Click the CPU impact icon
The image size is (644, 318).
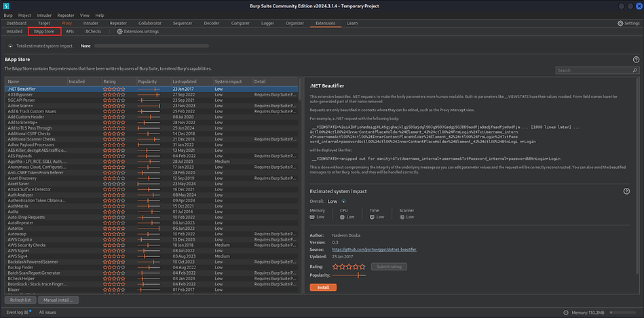[x=342, y=217]
